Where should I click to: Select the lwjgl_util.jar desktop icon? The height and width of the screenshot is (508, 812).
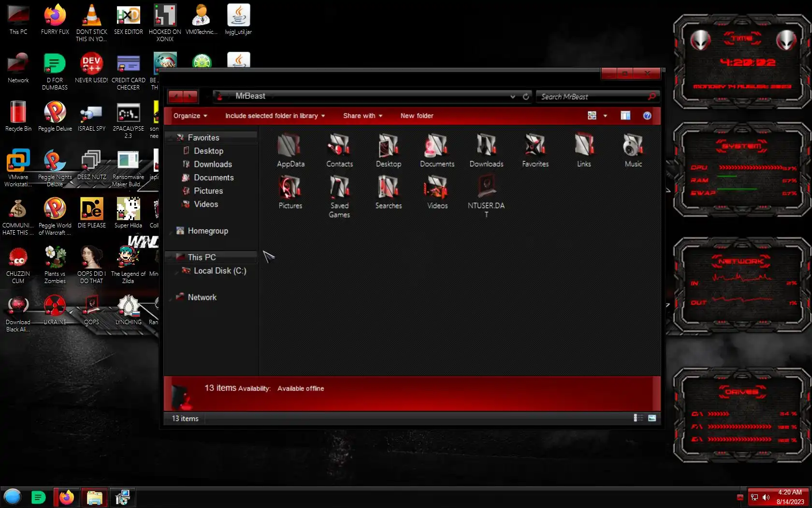239,19
